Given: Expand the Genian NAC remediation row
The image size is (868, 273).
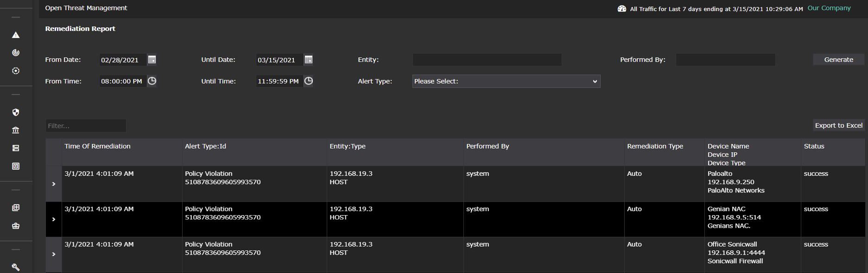Looking at the screenshot, I should 54,219.
